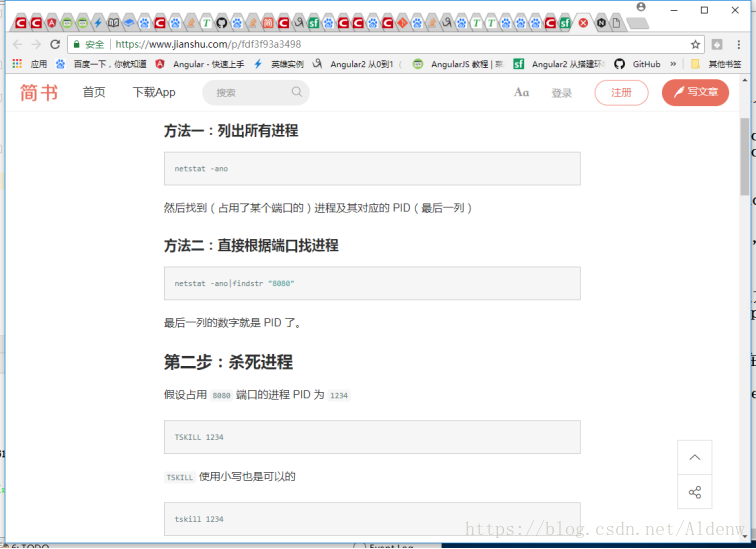Switch to the blank document tab
This screenshot has width=756, height=549.
tap(616, 22)
